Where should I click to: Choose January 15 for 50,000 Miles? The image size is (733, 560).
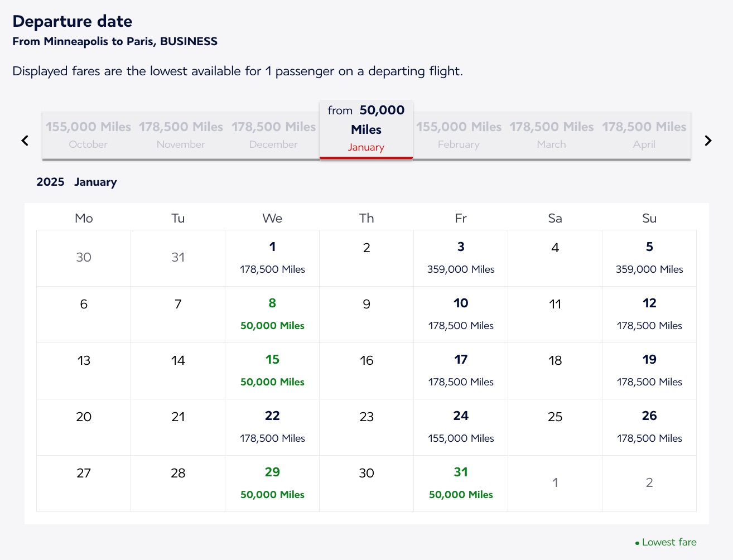(x=272, y=371)
